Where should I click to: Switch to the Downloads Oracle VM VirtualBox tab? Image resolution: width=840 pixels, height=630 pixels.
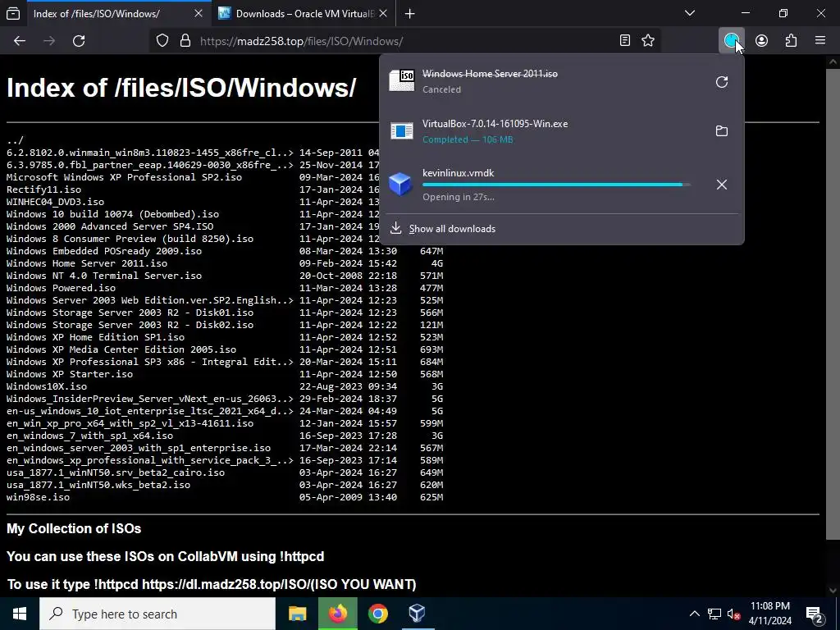coord(304,13)
